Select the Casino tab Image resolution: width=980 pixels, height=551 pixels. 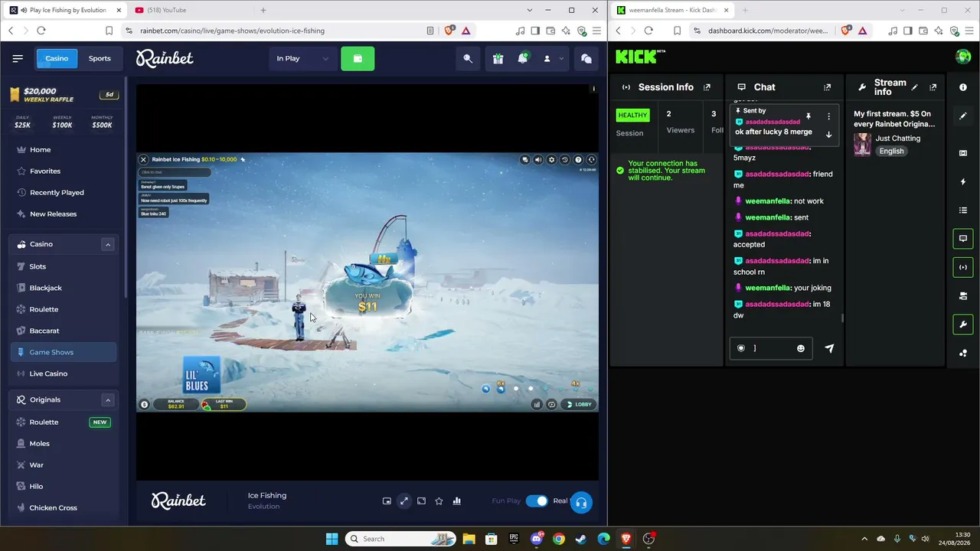pyautogui.click(x=57, y=58)
